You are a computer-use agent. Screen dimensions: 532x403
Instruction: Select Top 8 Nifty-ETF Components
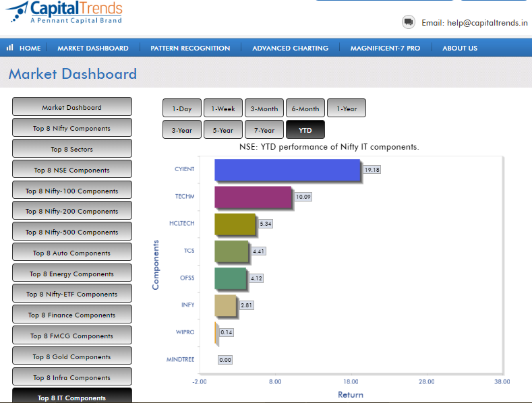(72, 294)
